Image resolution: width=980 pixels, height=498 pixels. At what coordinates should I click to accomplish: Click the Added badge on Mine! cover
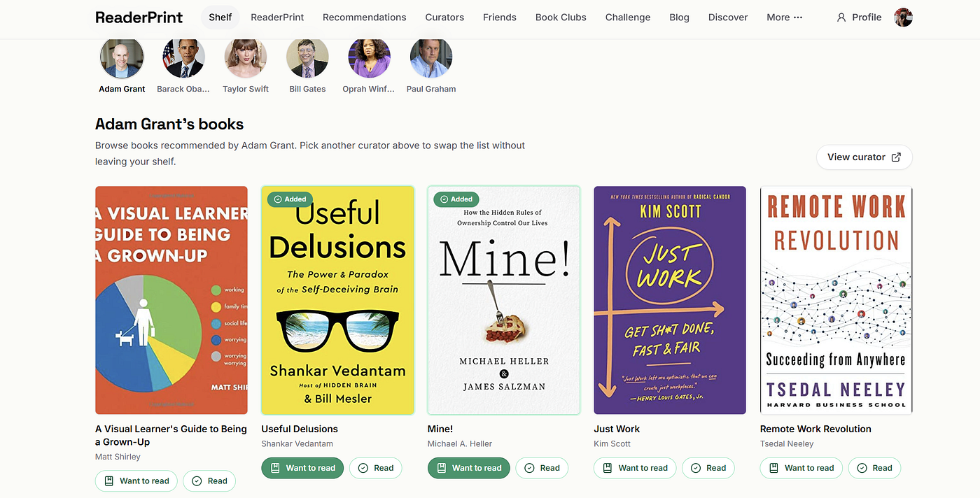[456, 199]
